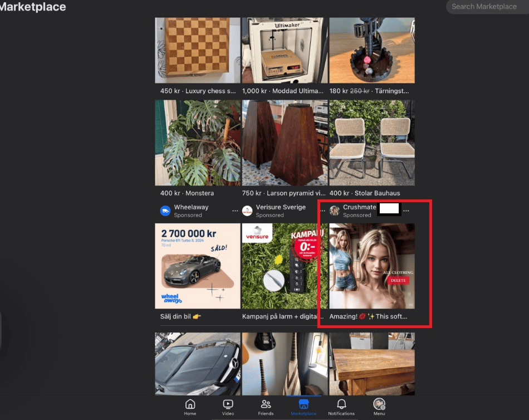The height and width of the screenshot is (420, 529).
Task: Open the Moddad Ultimaker printer listing photo
Action: [285, 50]
